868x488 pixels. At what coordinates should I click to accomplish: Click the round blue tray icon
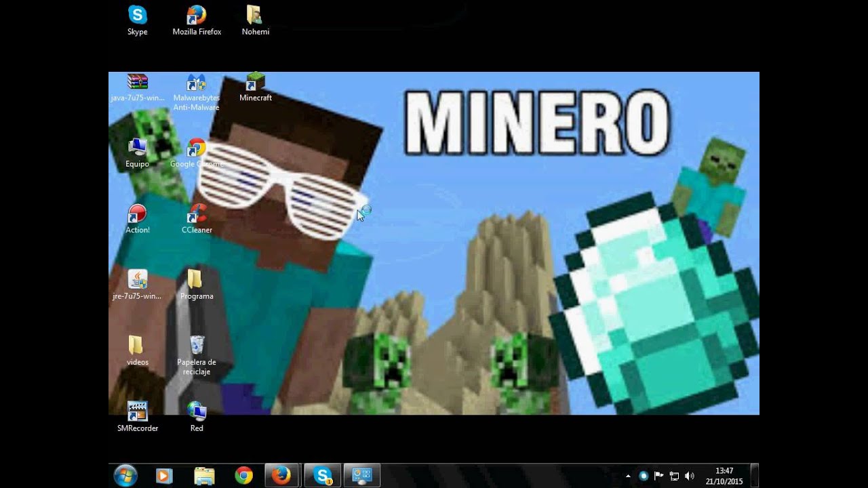[644, 476]
